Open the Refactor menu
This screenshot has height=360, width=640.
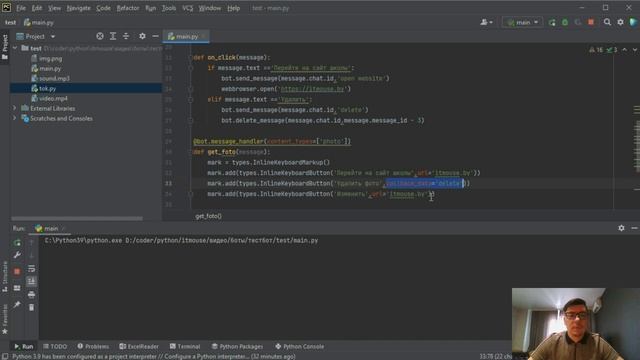pos(128,8)
